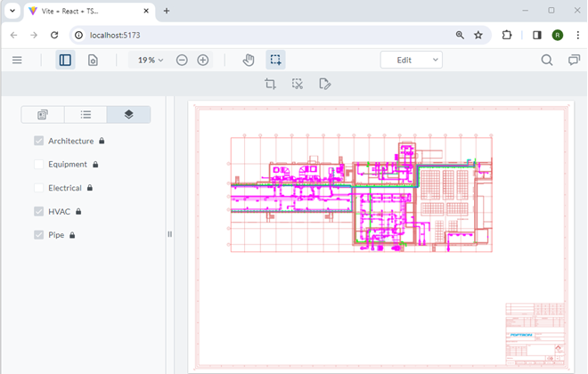Open the search magnifier icon

[x=547, y=60]
